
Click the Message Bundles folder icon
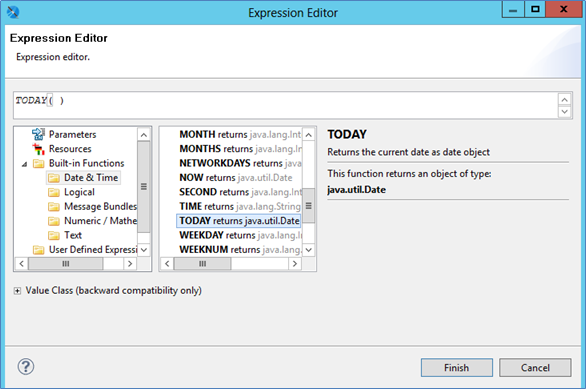pyautogui.click(x=54, y=207)
